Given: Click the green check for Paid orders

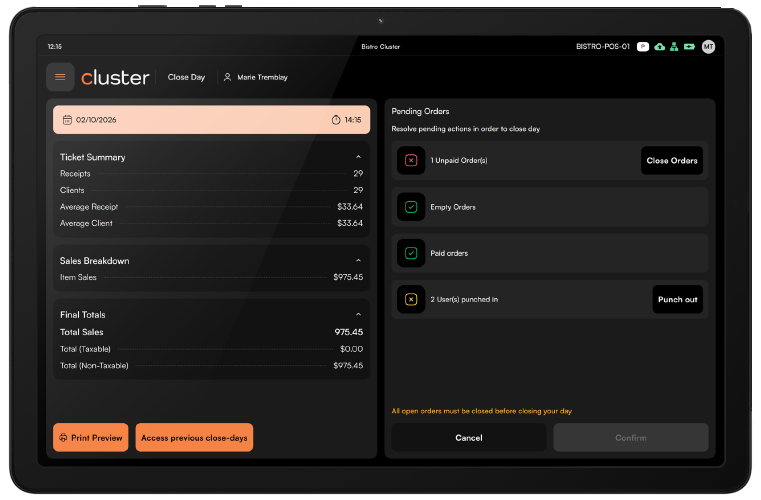Looking at the screenshot, I should pyautogui.click(x=411, y=253).
